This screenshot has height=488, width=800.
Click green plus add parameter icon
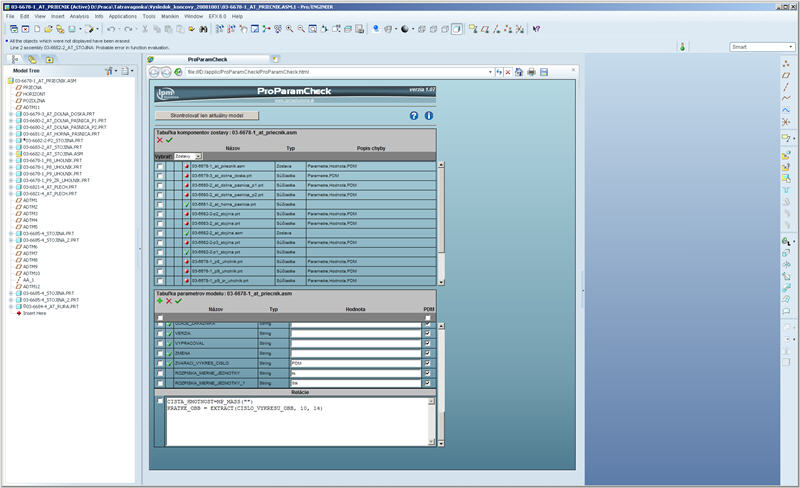pos(160,301)
